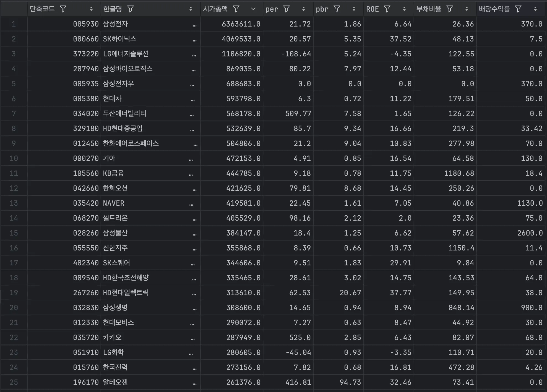
Task: Click the pbr column filter icon
Action: click(x=337, y=9)
